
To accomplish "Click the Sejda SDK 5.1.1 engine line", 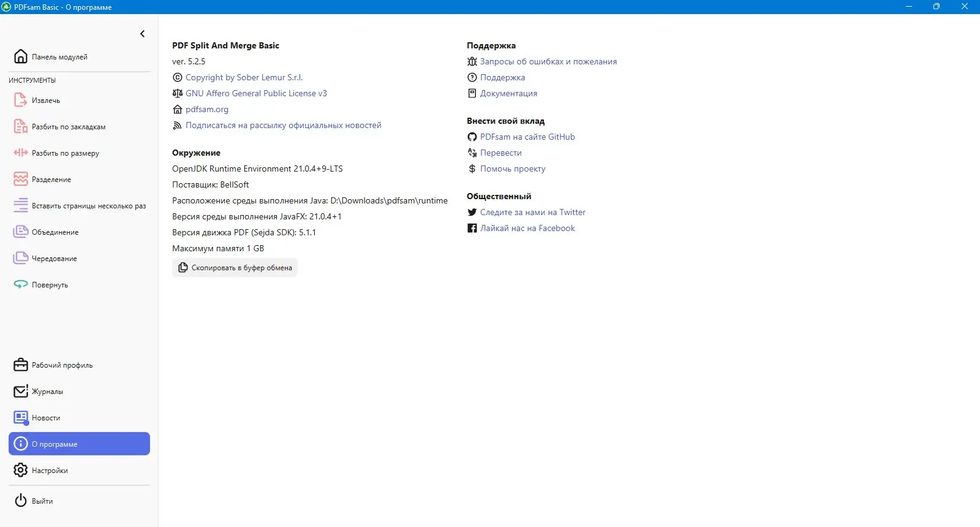I will click(244, 232).
